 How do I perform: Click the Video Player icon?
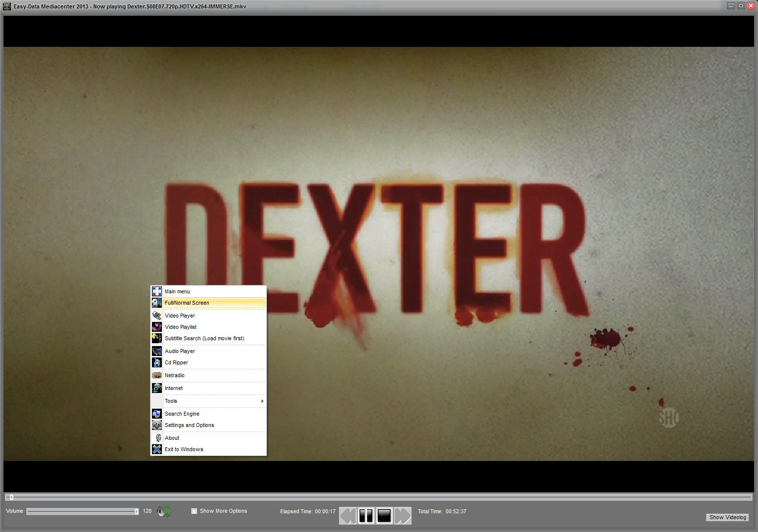tap(157, 316)
